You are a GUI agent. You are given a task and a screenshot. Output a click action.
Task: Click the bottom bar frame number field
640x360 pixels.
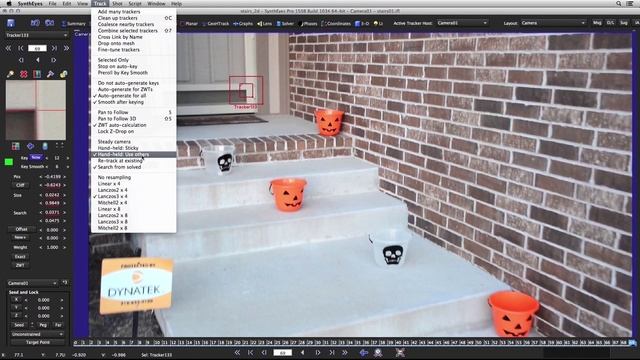click(282, 353)
